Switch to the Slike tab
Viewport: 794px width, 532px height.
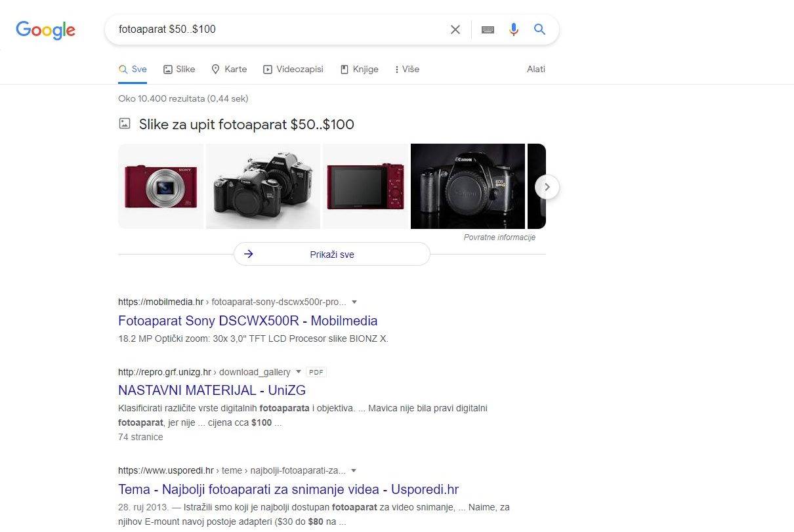pyautogui.click(x=179, y=69)
